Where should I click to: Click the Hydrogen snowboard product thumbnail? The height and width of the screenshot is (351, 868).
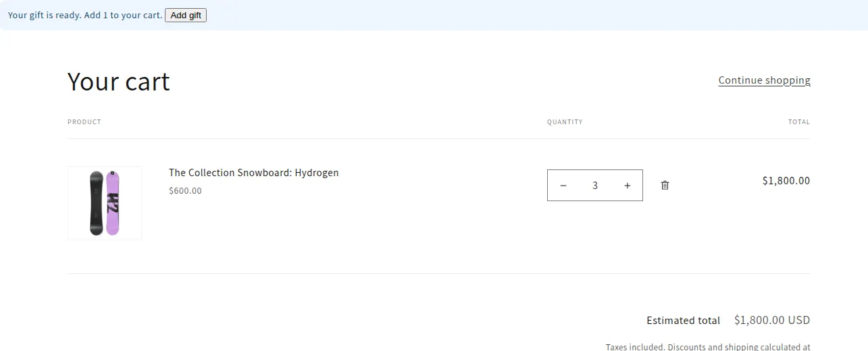105,203
